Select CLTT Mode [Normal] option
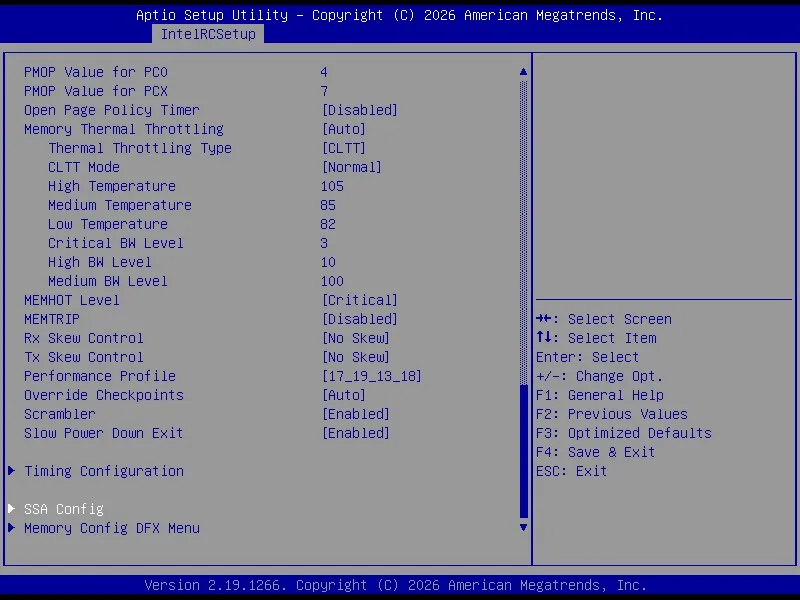The width and height of the screenshot is (800, 600). click(352, 167)
